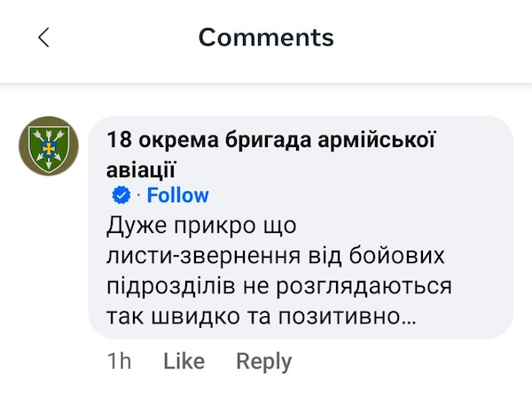
Task: Follow the 18 окрема бригада page
Action: coord(177,196)
